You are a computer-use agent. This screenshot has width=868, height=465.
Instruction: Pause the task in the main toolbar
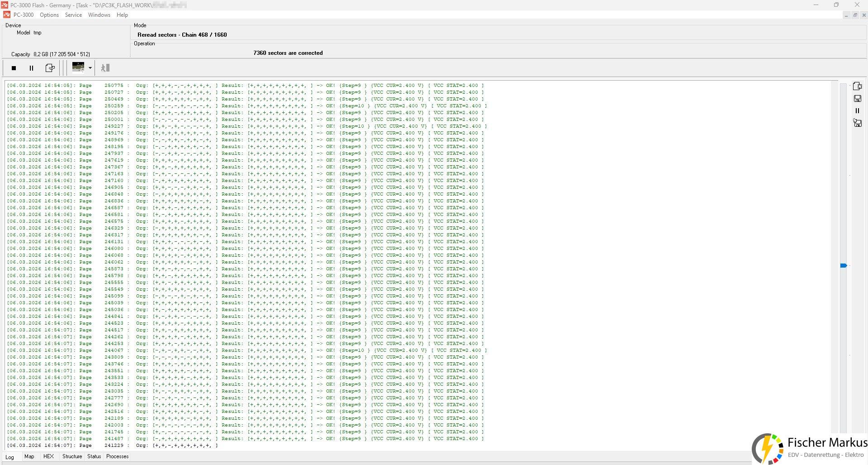pyautogui.click(x=31, y=68)
